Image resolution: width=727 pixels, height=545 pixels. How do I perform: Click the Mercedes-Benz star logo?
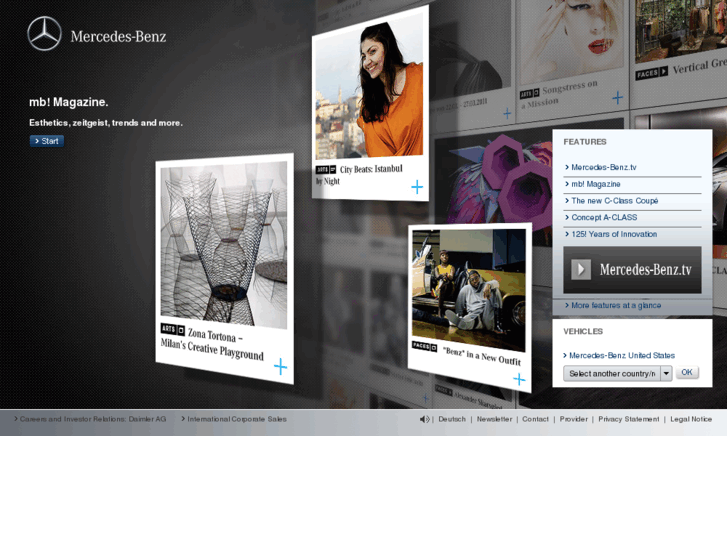(x=45, y=34)
